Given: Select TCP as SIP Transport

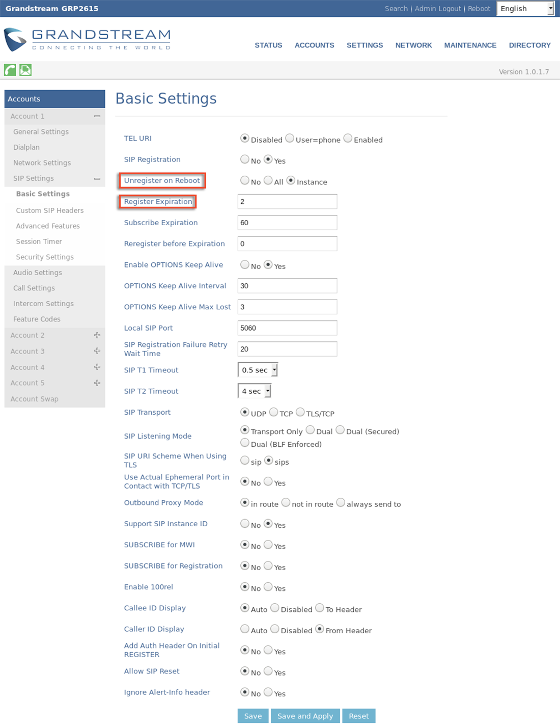Looking at the screenshot, I should click(273, 412).
